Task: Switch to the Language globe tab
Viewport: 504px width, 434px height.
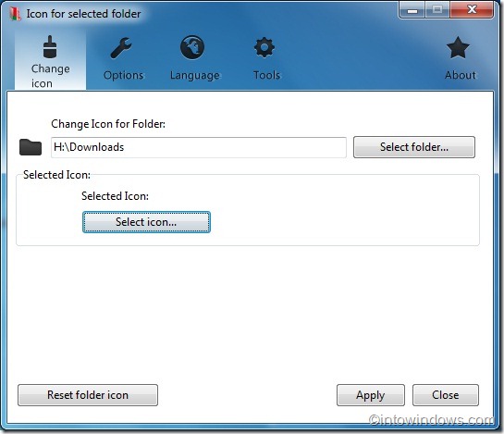Action: pyautogui.click(x=194, y=58)
